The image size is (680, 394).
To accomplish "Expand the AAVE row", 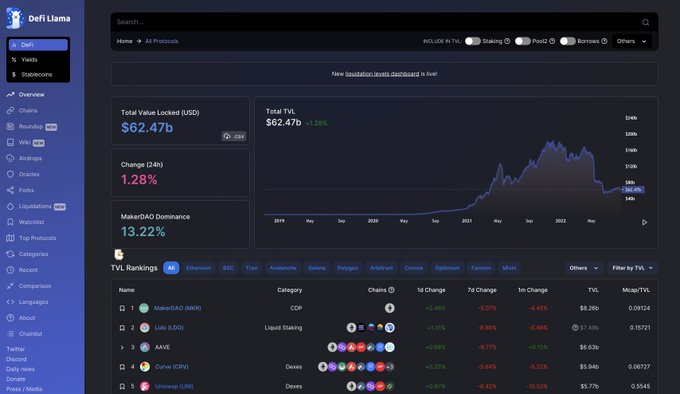I will 122,347.
